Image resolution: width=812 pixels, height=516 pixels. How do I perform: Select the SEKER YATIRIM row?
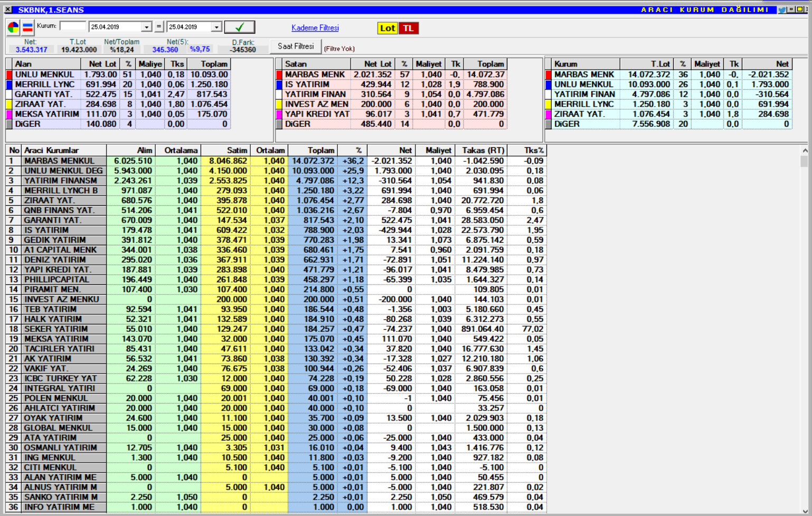coord(276,329)
